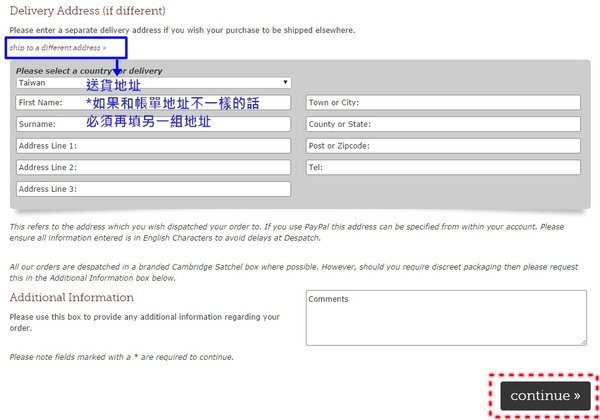
Task: Click the 'Additional Information' heading
Action: click(x=72, y=297)
